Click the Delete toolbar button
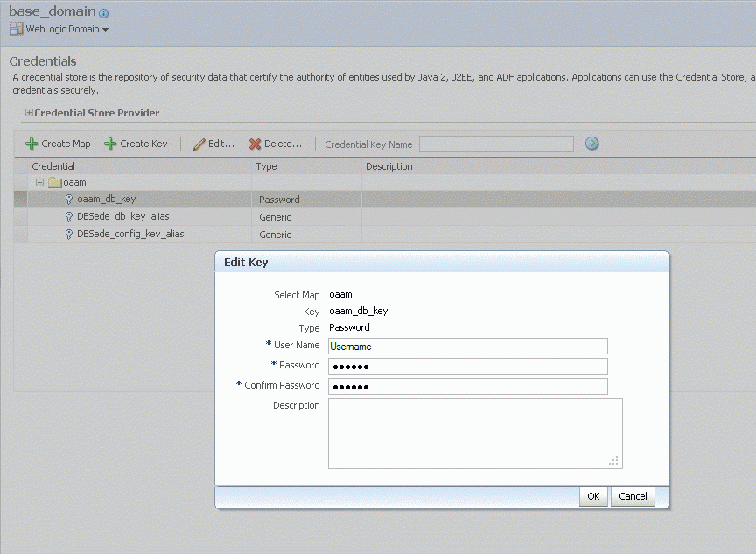Image resolution: width=756 pixels, height=554 pixels. click(x=276, y=144)
